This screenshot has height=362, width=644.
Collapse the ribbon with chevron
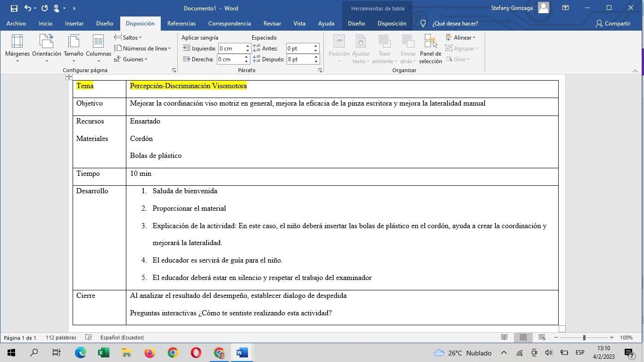[635, 71]
